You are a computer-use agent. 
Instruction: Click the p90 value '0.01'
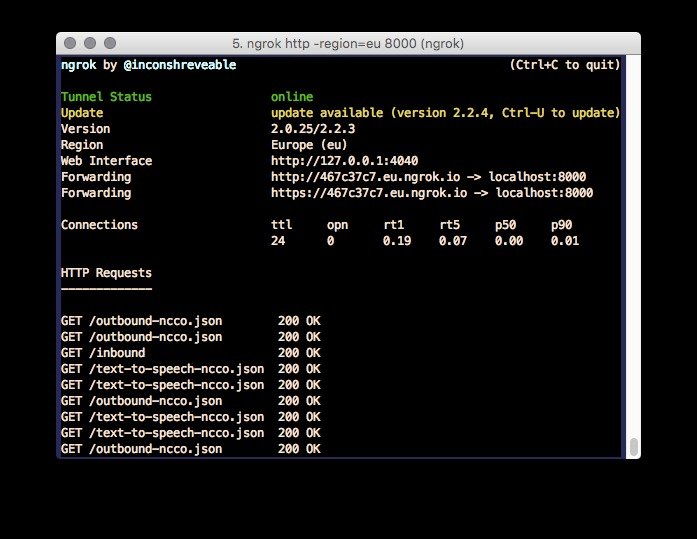(x=565, y=241)
